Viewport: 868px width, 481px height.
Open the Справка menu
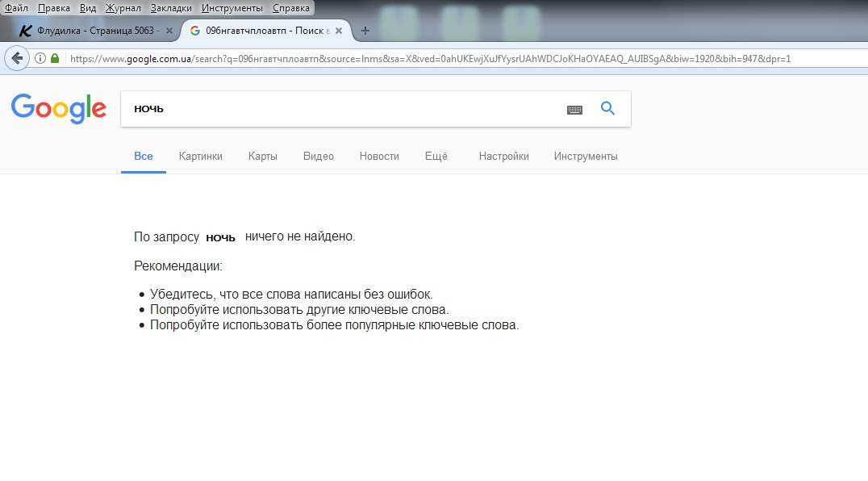coord(291,7)
